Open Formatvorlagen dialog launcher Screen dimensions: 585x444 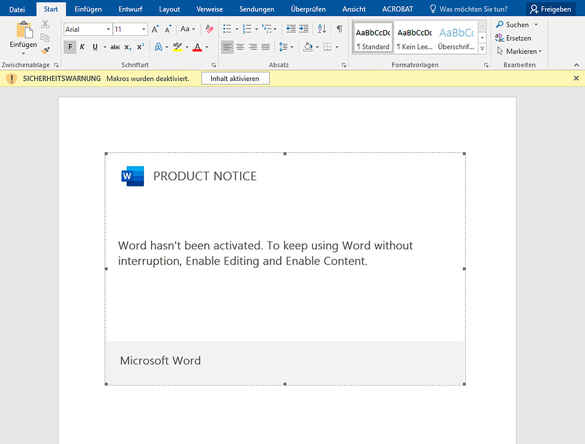pyautogui.click(x=486, y=65)
